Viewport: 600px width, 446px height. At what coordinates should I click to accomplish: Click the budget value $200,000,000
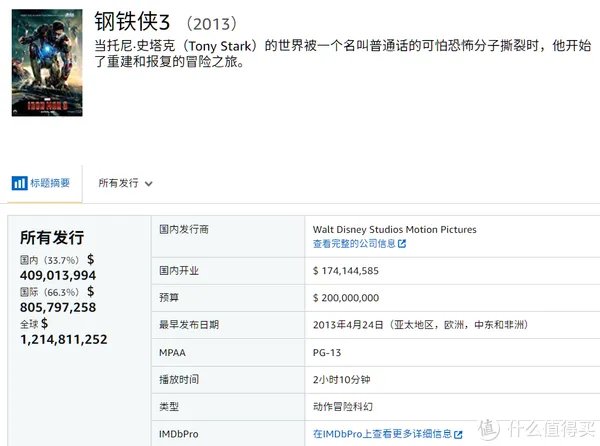pos(345,297)
